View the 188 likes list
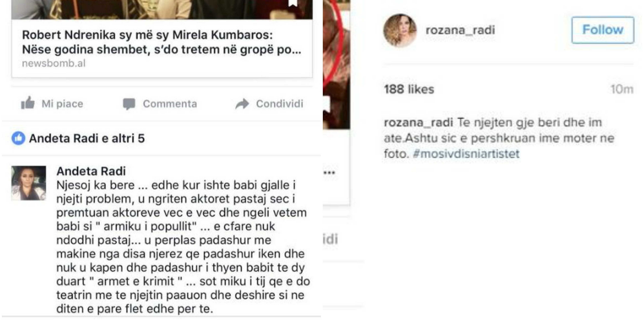Screen dimensions: 644x321 (409, 89)
